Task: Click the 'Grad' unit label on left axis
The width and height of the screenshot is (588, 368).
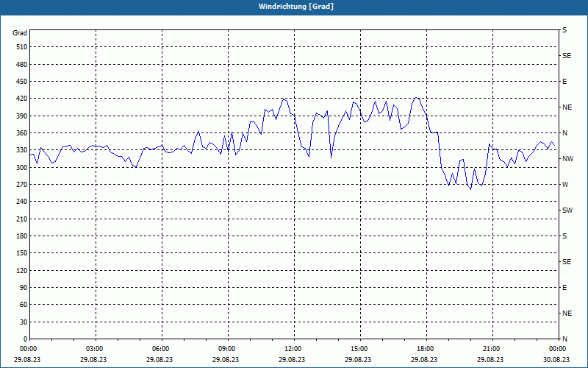Action: 20,33
